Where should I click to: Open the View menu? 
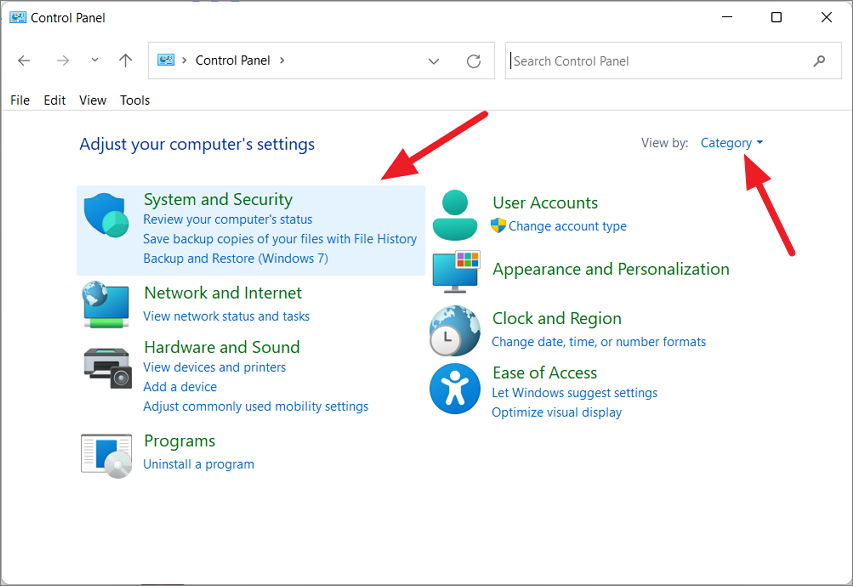click(x=92, y=100)
